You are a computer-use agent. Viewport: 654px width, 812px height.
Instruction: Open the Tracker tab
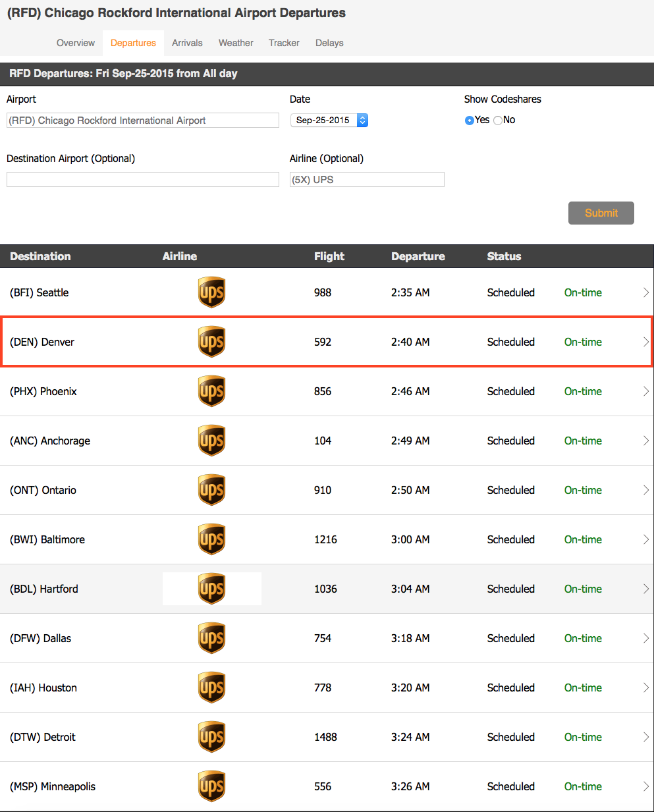(284, 43)
